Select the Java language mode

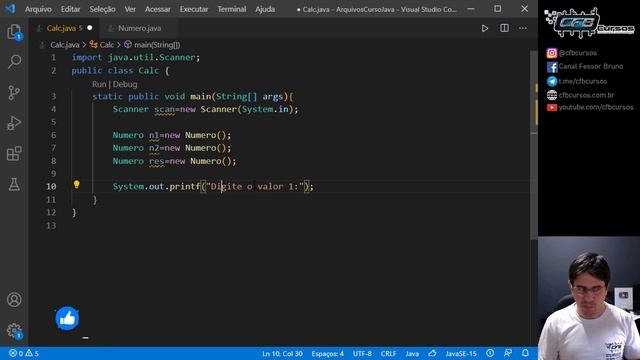tap(412, 353)
